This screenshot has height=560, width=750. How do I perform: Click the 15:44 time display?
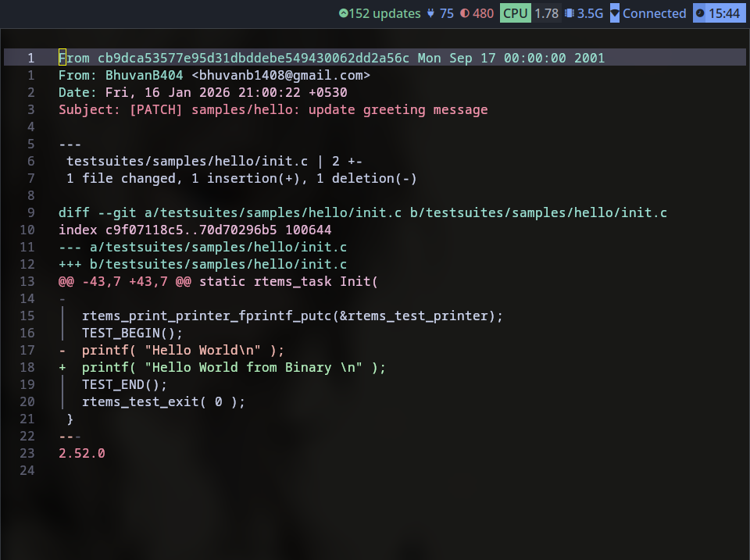tap(724, 13)
